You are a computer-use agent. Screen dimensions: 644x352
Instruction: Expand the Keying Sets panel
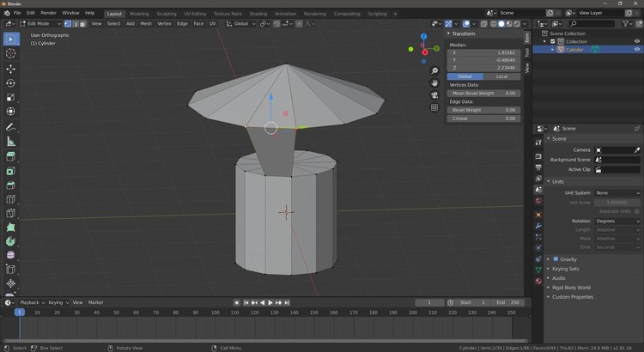[x=565, y=269]
